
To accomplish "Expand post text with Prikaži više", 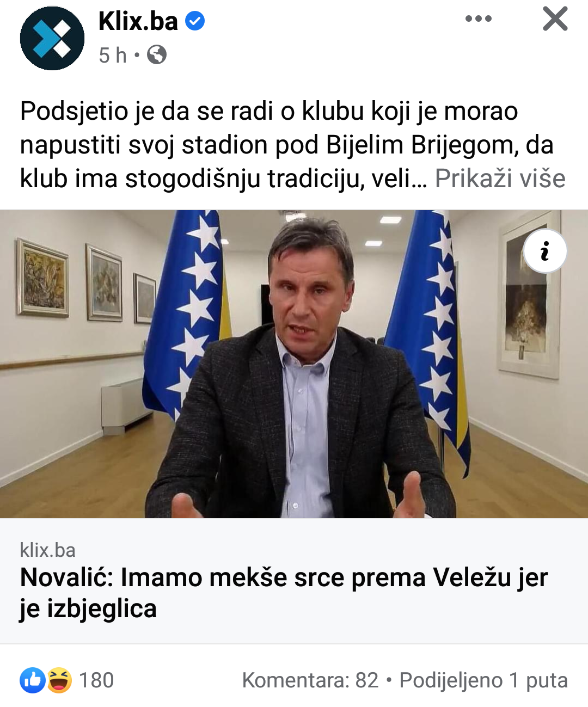I will (x=500, y=179).
